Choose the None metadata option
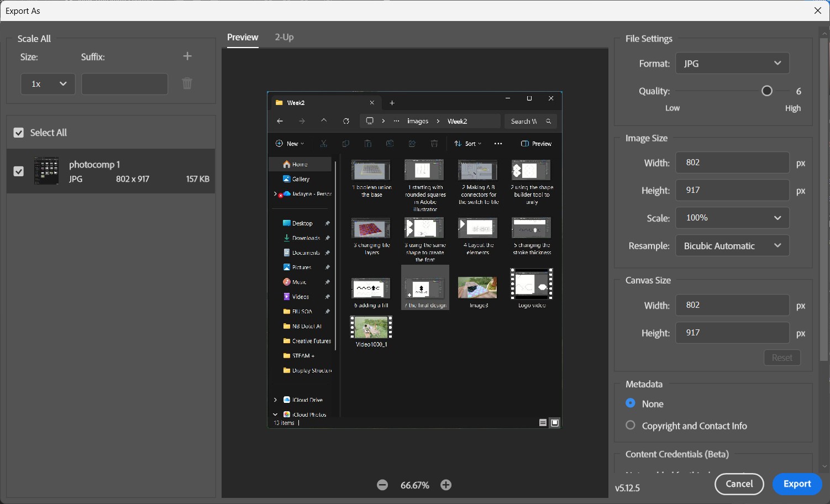The width and height of the screenshot is (830, 504). pyautogui.click(x=631, y=403)
